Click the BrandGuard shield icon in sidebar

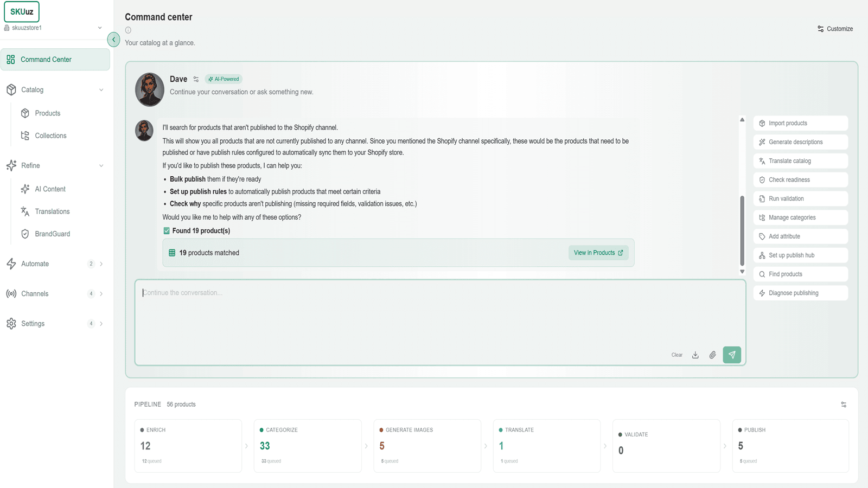(25, 234)
